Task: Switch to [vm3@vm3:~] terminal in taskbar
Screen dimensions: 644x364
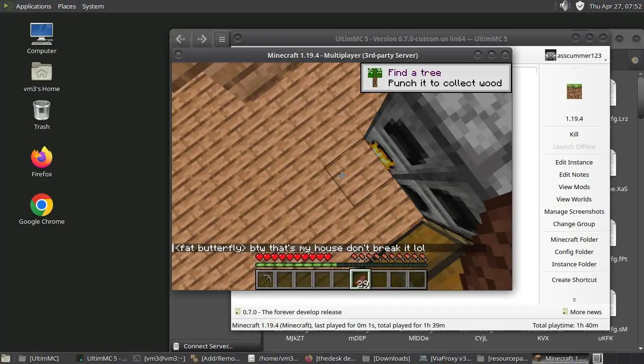Action: click(160, 358)
